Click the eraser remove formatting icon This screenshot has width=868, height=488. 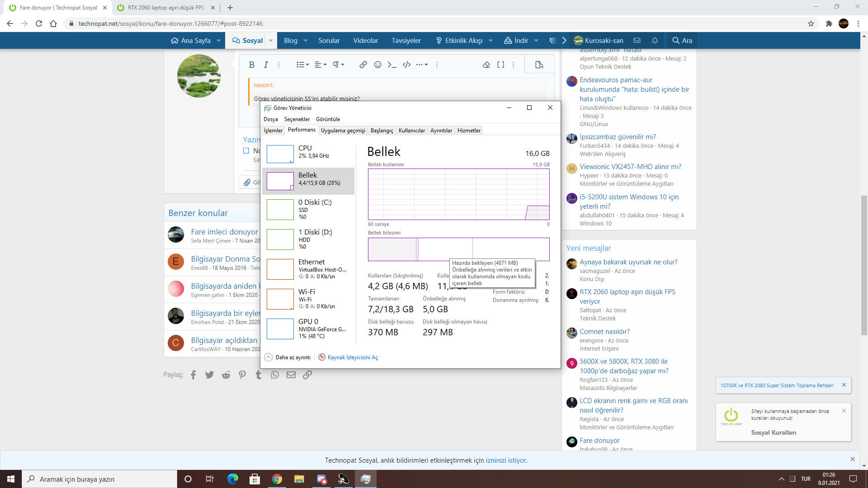point(486,65)
